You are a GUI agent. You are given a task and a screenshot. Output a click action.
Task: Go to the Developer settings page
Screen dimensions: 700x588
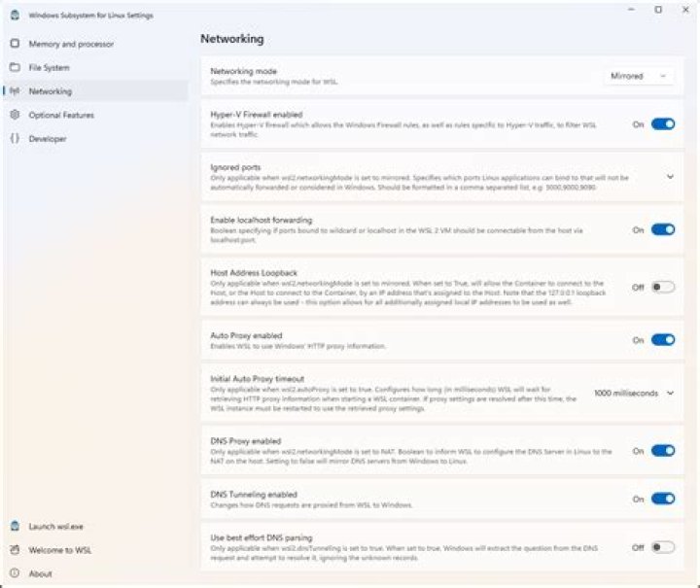click(48, 139)
